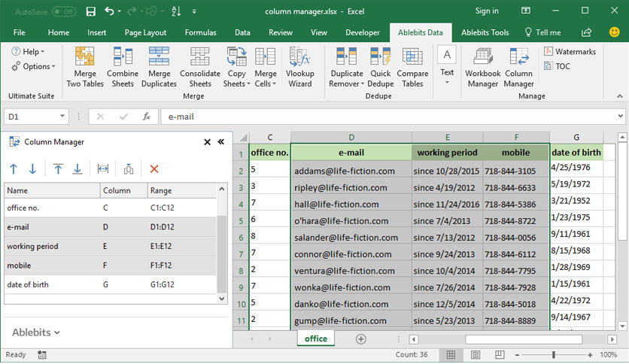Click Sign in
The image size is (629, 364).
[487, 11]
